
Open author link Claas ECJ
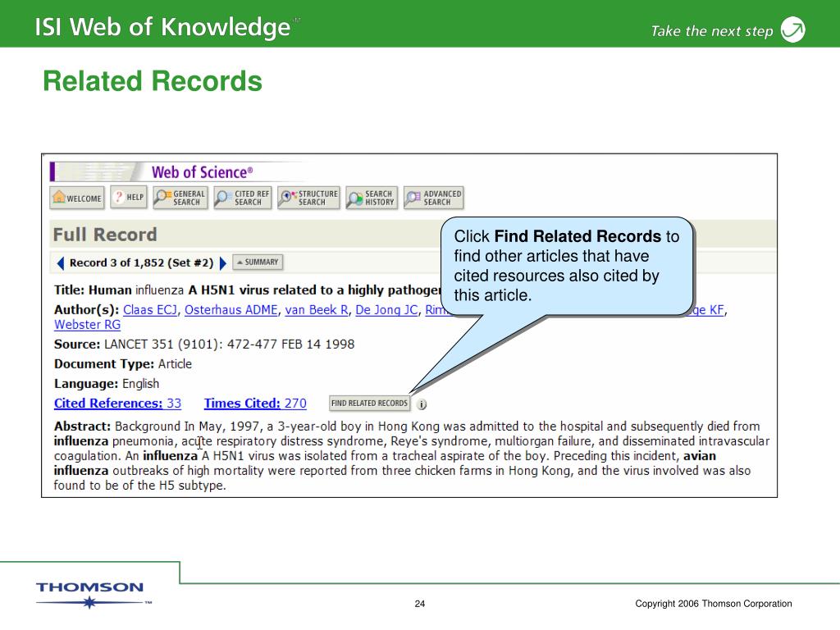150,310
